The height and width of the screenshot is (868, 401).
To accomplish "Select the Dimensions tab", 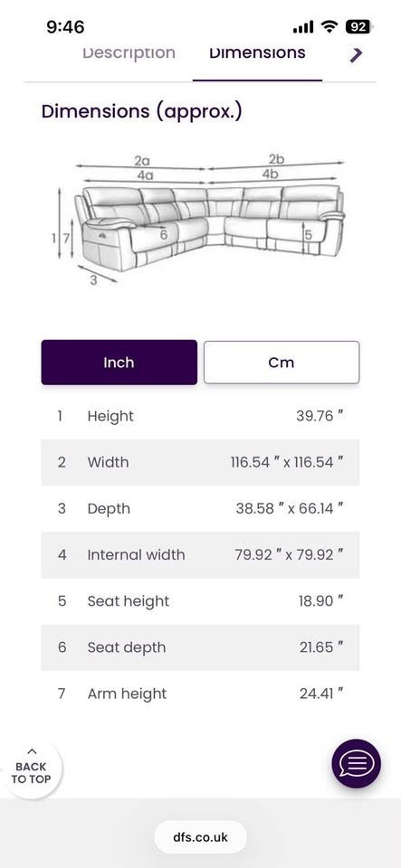I will 257,53.
